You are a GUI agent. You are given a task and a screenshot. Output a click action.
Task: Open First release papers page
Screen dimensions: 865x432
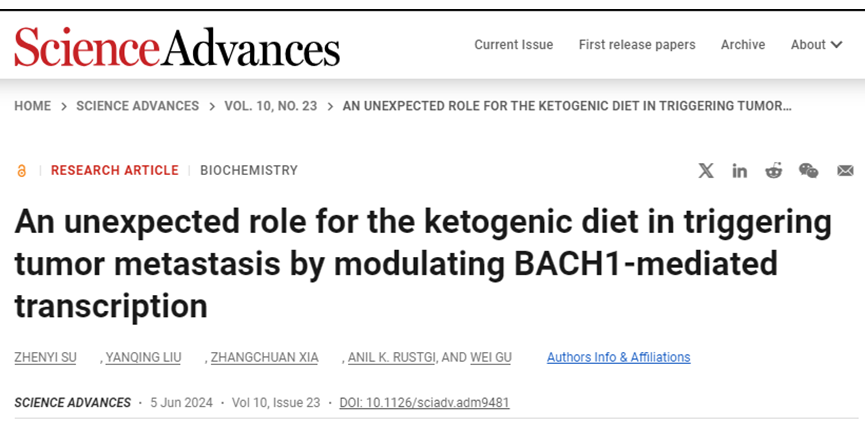click(637, 45)
